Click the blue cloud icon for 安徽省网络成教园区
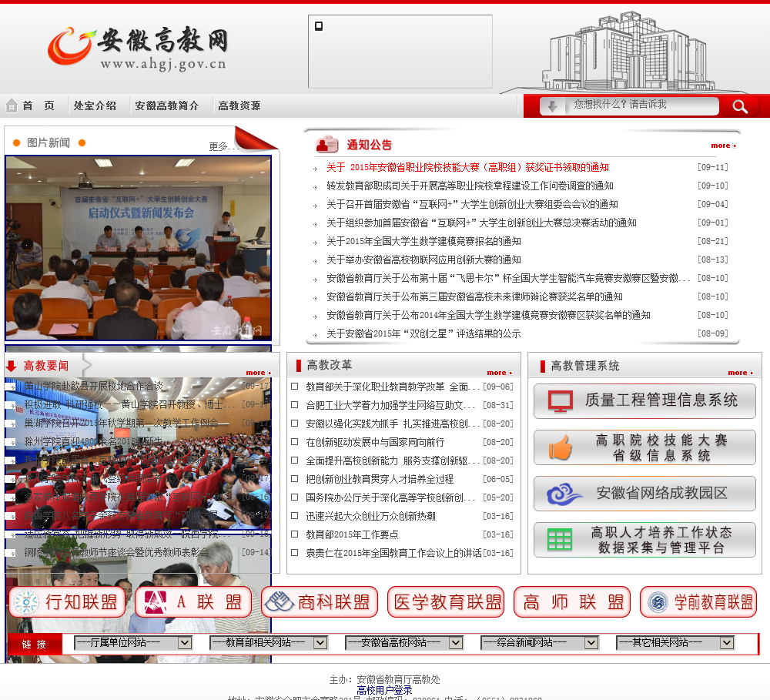 (564, 494)
